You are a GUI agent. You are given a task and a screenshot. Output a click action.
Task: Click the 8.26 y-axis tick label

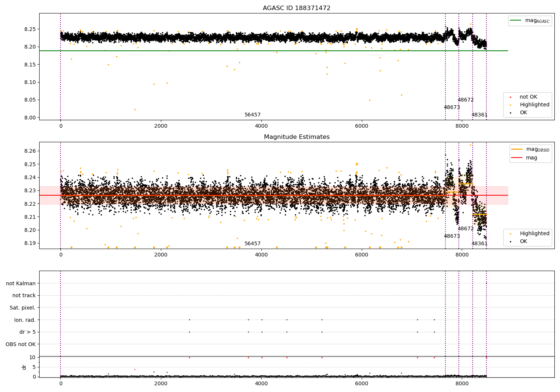[30, 151]
